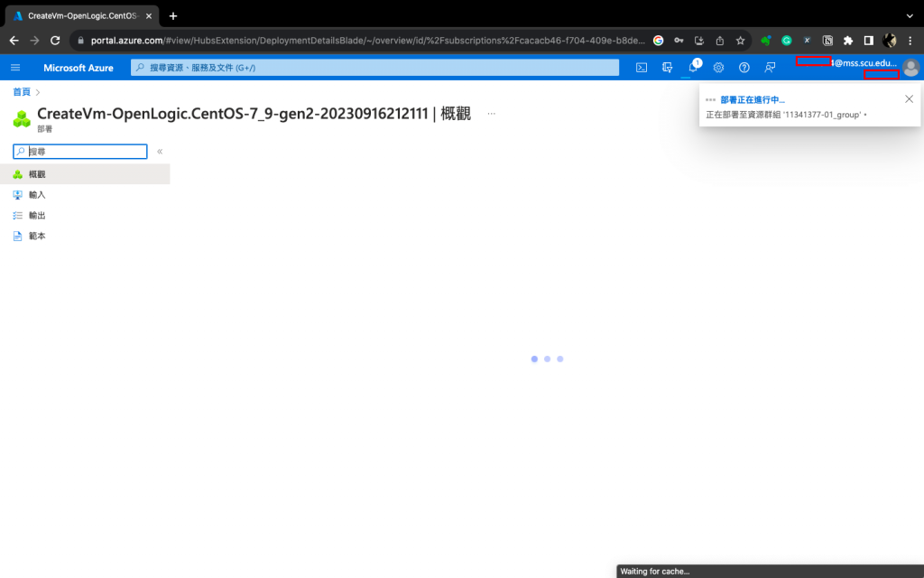Open the tab search dropdown arrow

click(x=910, y=16)
